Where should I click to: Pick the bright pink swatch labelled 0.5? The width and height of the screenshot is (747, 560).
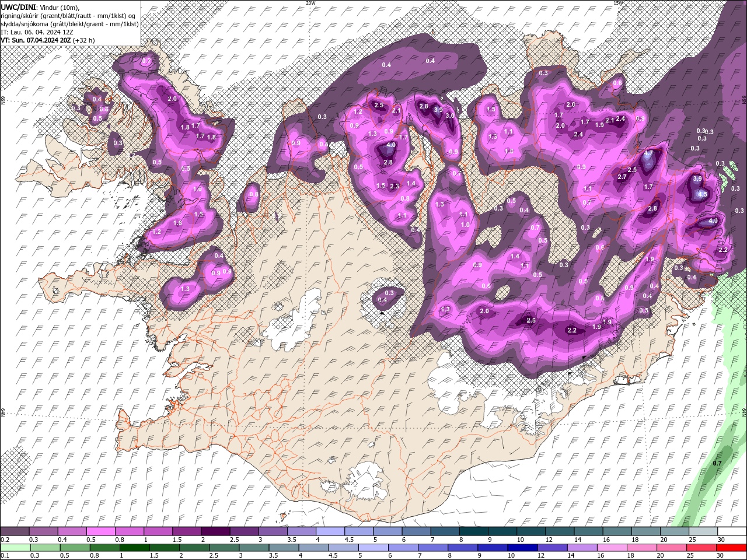[101, 531]
